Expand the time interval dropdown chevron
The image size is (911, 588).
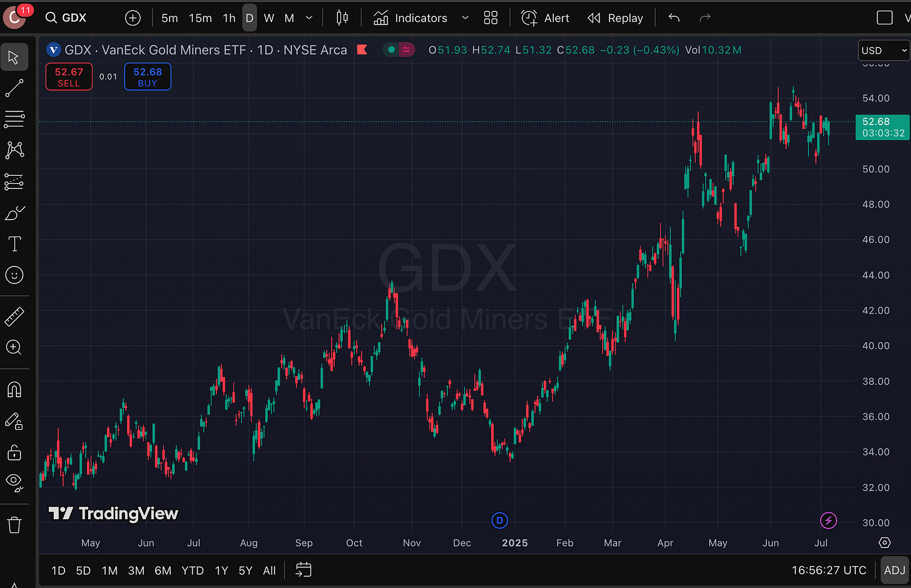(x=309, y=18)
